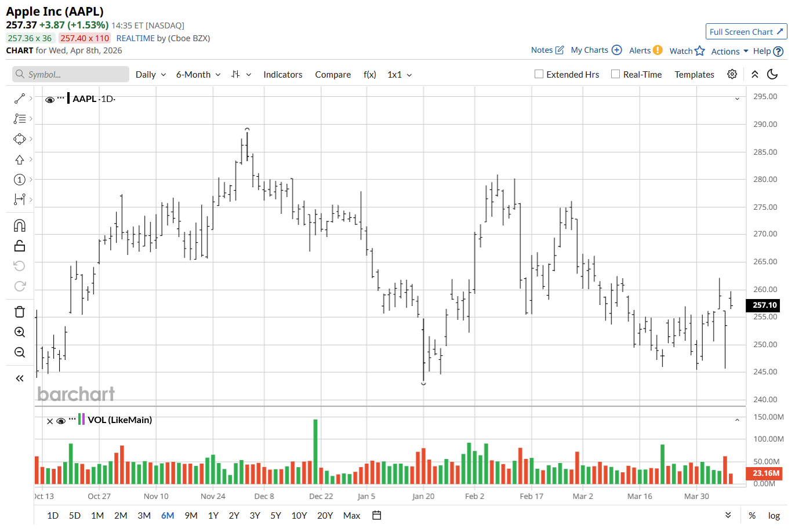Open the f(x) expressions tool
The height and width of the screenshot is (532, 795).
click(370, 74)
